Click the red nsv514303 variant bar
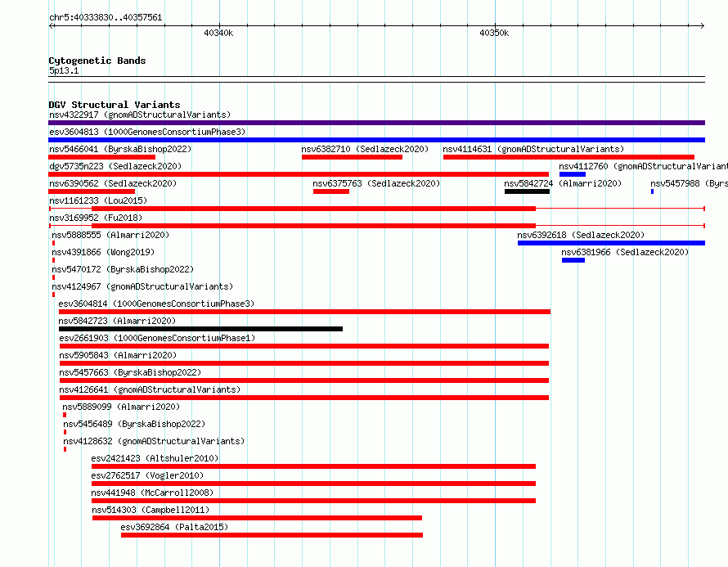Screen dimensions: 728x567 (257, 518)
